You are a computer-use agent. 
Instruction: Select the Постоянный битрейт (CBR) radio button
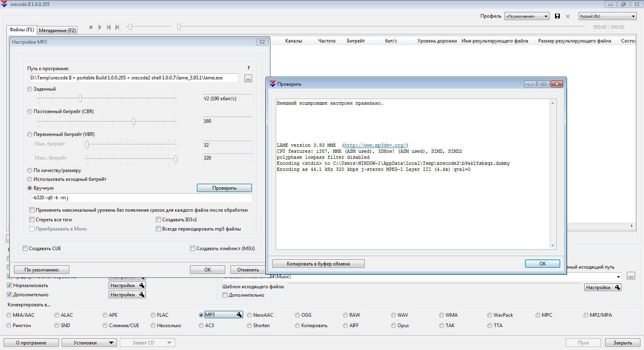(x=30, y=111)
